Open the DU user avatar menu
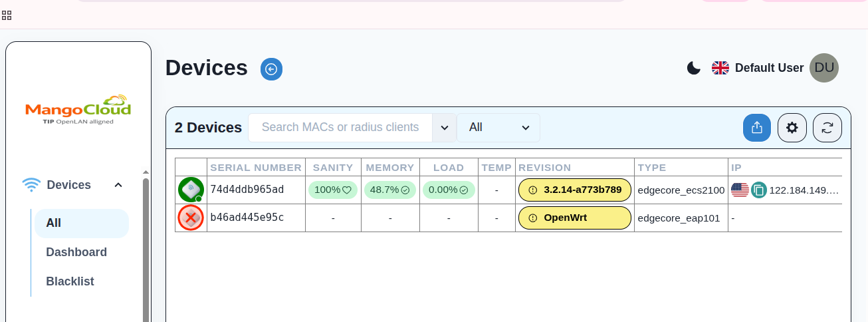 tap(823, 68)
